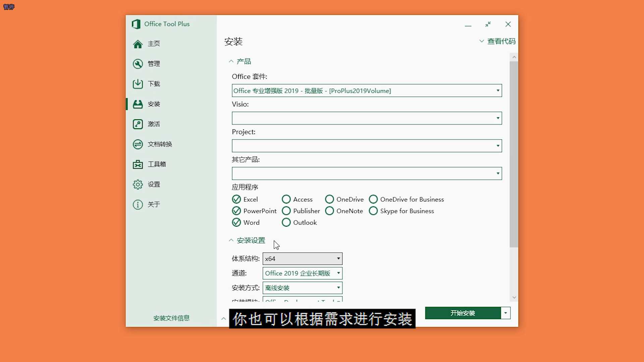Expand bottom panel with up chevron

[223, 318]
